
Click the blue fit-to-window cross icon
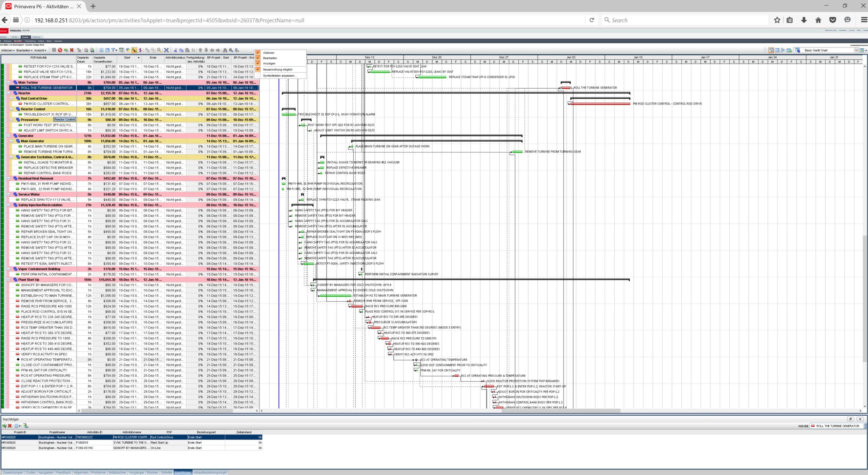pyautogui.click(x=166, y=50)
